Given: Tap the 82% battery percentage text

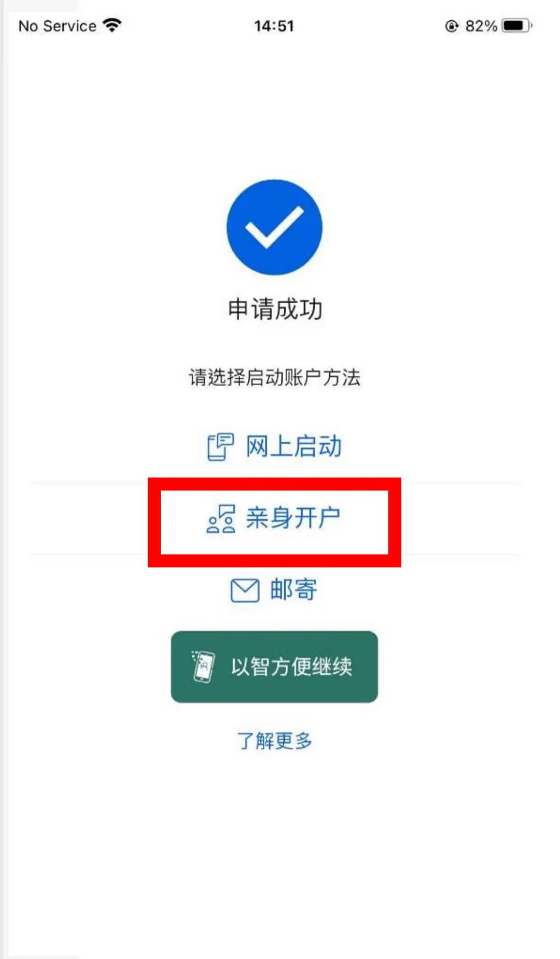Looking at the screenshot, I should [481, 26].
